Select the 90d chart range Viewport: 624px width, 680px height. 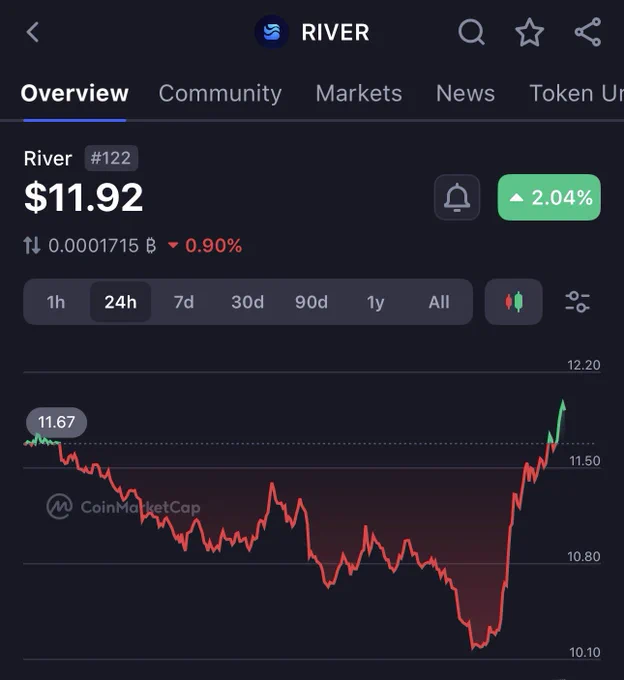(311, 302)
